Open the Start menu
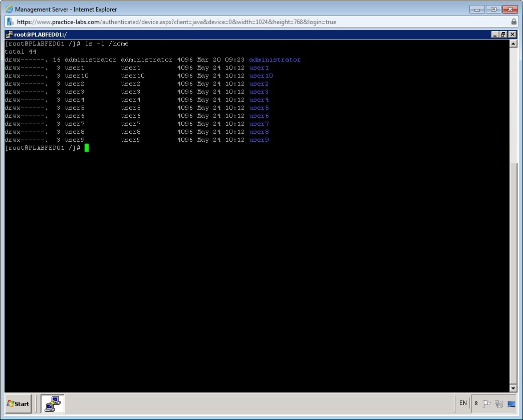Viewport: 523px width, 420px height. 18,403
